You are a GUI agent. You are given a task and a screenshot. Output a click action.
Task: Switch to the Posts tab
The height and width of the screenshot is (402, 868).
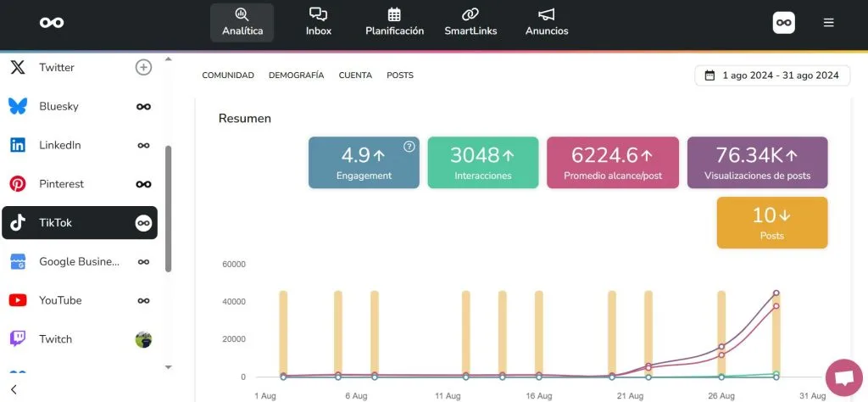coord(400,75)
